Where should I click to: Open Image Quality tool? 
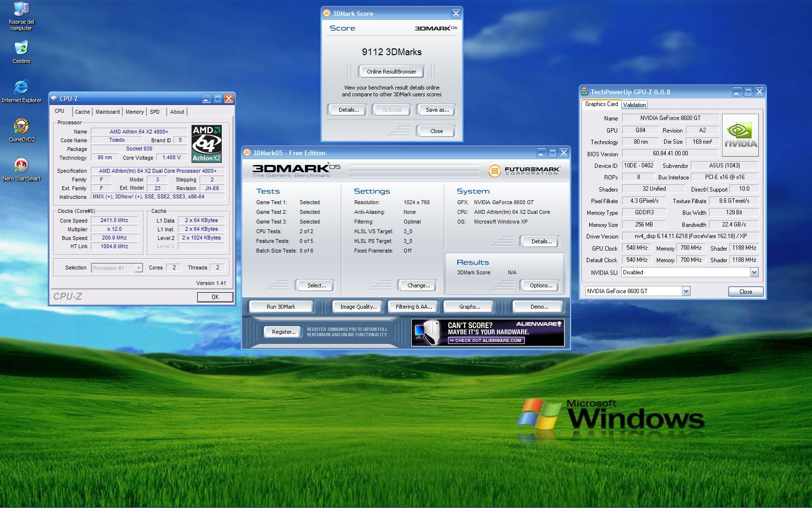tap(358, 307)
